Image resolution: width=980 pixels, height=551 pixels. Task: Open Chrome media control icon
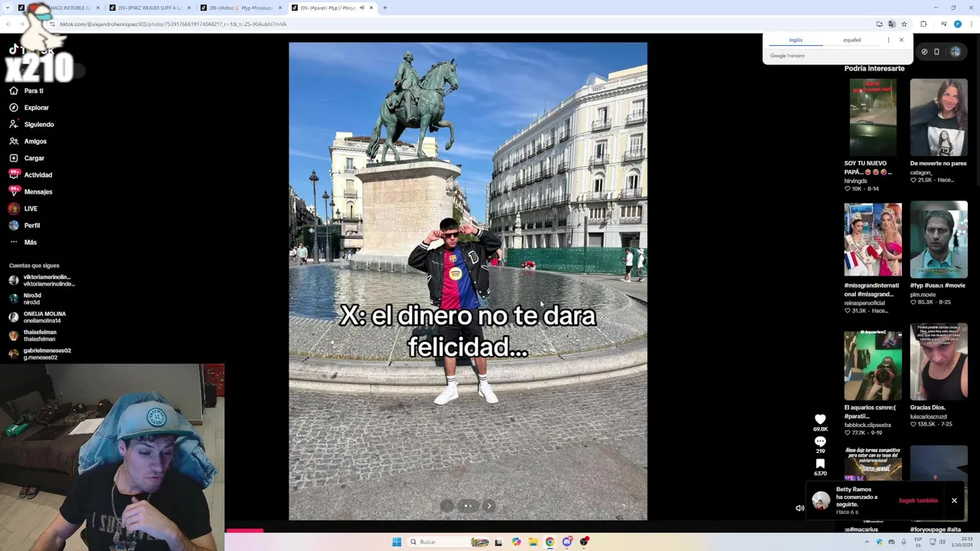click(942, 24)
